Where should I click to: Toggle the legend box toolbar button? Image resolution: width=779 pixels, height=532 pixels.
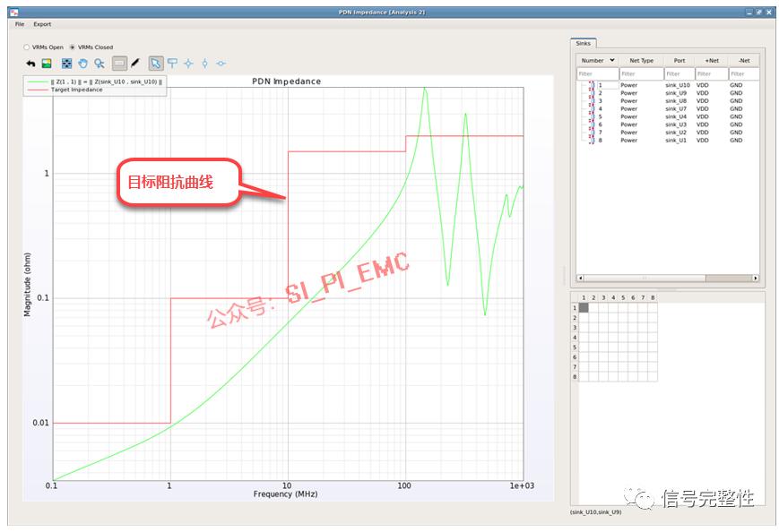click(x=119, y=64)
